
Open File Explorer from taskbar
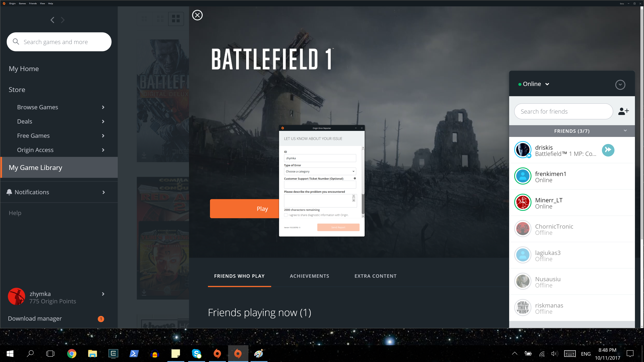(x=92, y=353)
